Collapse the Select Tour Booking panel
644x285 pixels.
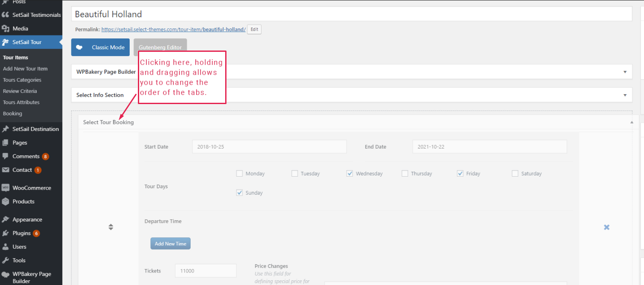(631, 122)
